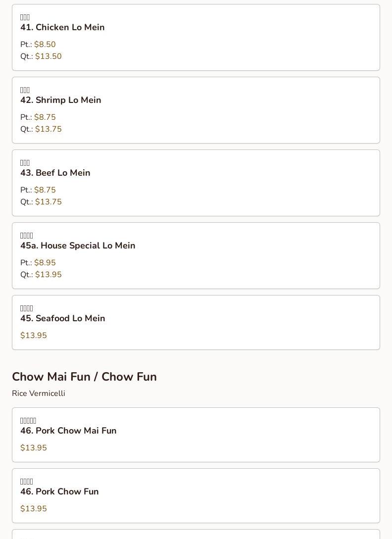Viewport: 392px width, 539px height.
Task: Click House Special Lo Mein pint price $8.95
Action: pos(45,263)
